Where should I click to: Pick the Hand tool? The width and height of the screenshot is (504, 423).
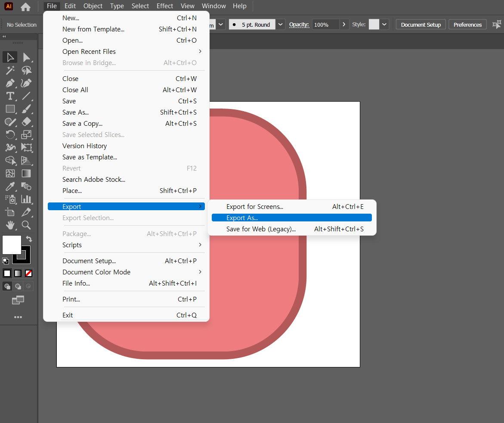(10, 225)
